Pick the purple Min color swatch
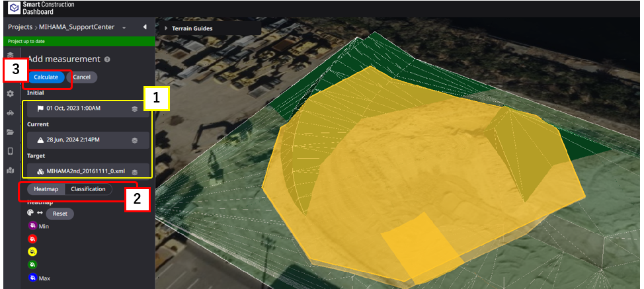The image size is (644, 289). coord(32,226)
